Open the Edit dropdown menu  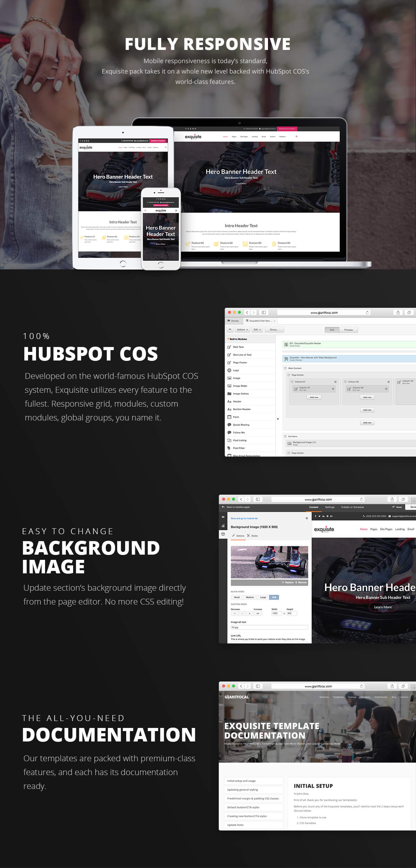pyautogui.click(x=257, y=330)
